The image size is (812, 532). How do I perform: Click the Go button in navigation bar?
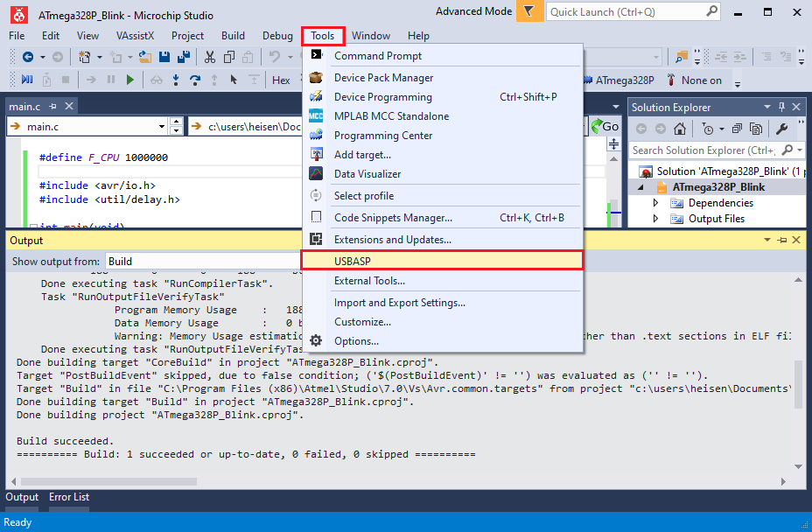tap(605, 126)
